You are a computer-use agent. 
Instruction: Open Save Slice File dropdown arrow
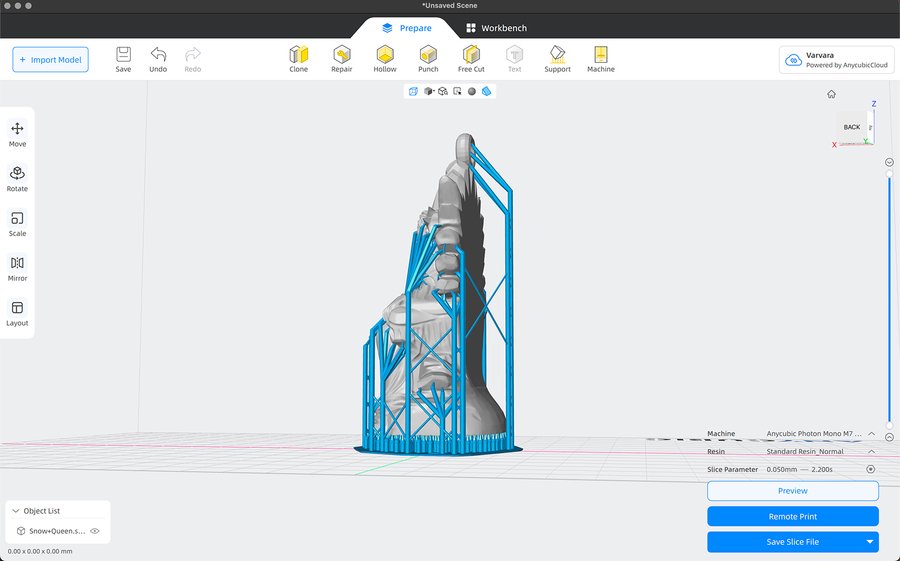coord(870,542)
